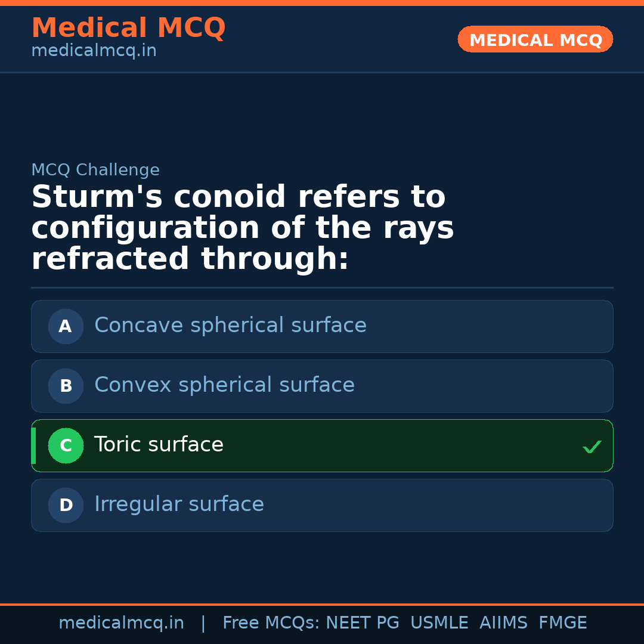Click the Medical MCQ logo text

128,27
